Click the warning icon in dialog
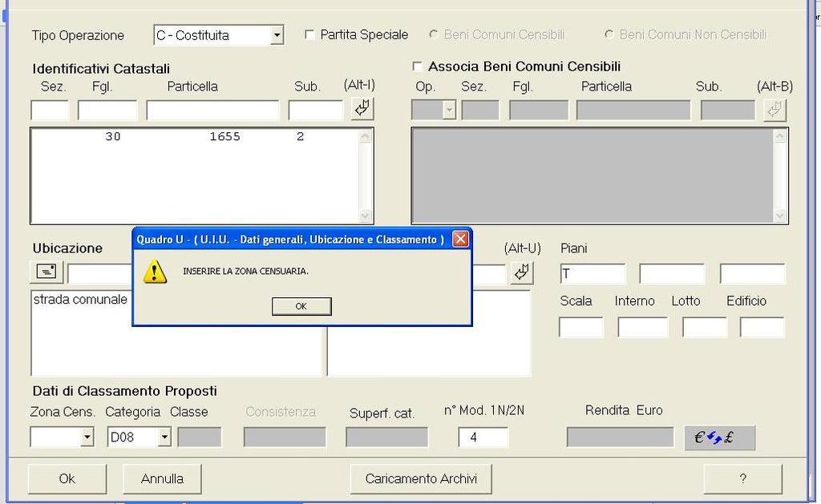The height and width of the screenshot is (504, 821). [155, 272]
